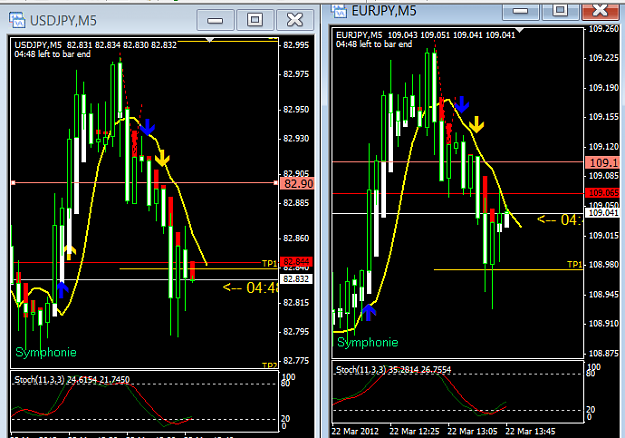This screenshot has width=625, height=438.
Task: Select the blue up arrow on USDJPY chart
Action: pos(62,289)
